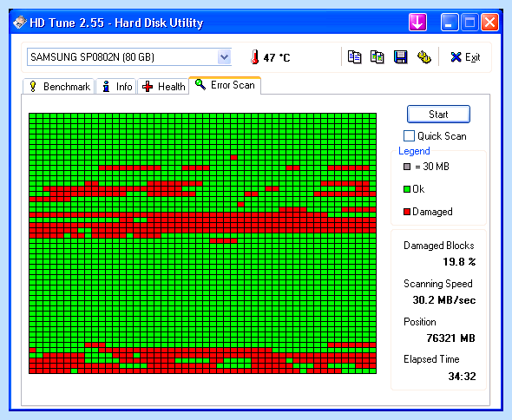Minimize the HD Tune window
Image resolution: width=512 pixels, height=420 pixels.
(449, 23)
